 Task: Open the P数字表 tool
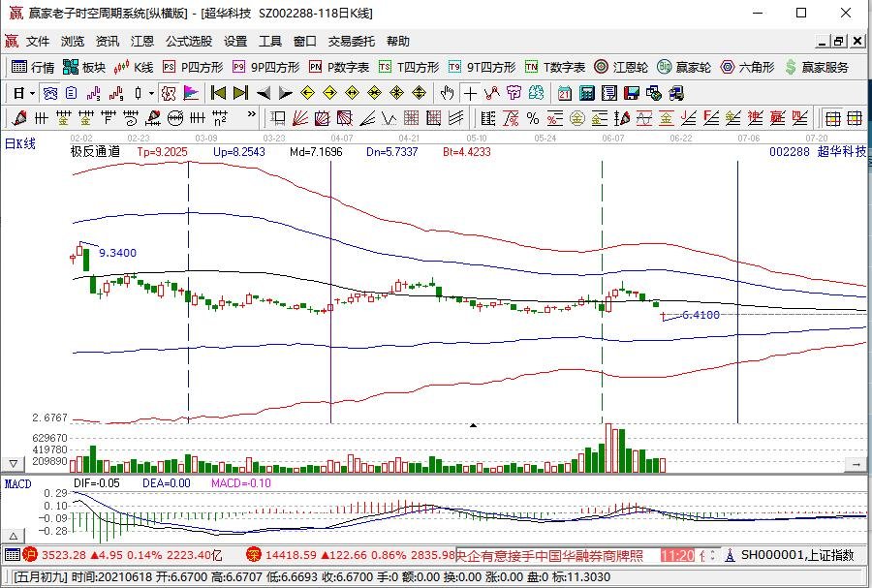click(339, 67)
